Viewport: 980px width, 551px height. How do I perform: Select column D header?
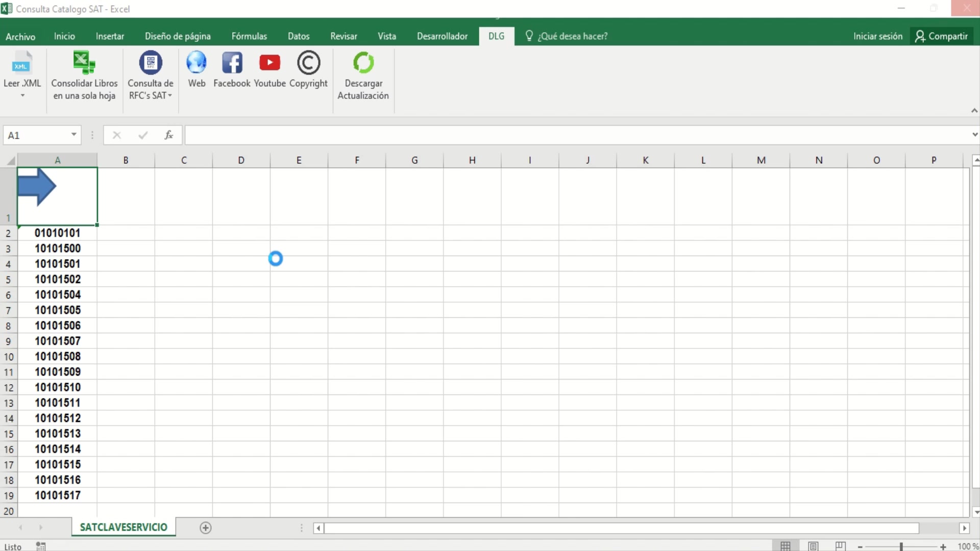click(x=241, y=160)
